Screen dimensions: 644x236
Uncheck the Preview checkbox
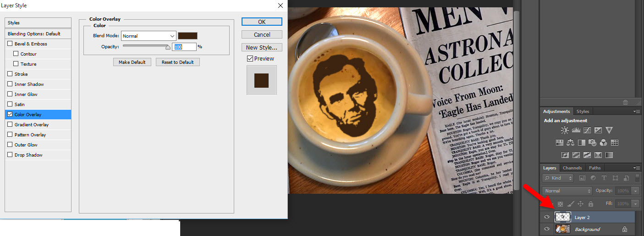click(x=250, y=58)
